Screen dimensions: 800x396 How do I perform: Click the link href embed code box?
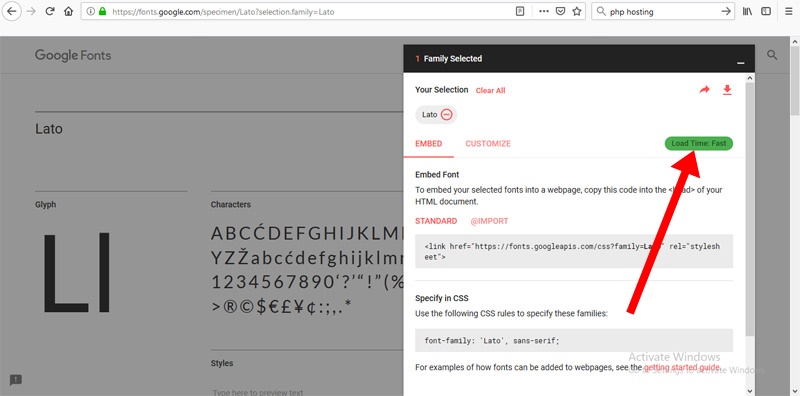pos(574,251)
